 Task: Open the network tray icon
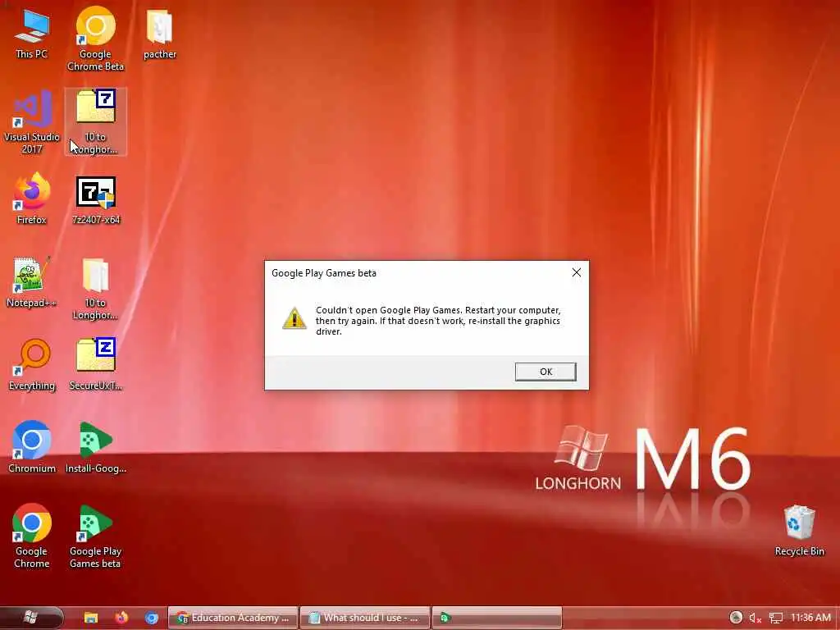point(776,619)
